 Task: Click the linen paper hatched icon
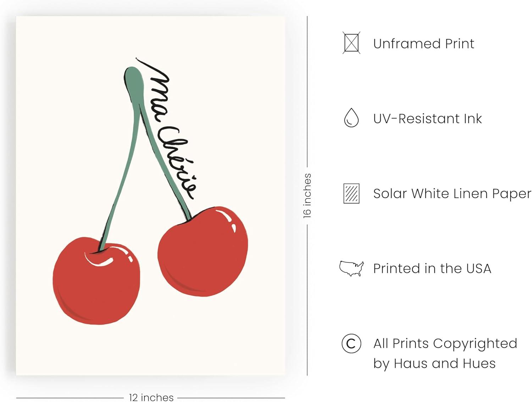pyautogui.click(x=351, y=194)
